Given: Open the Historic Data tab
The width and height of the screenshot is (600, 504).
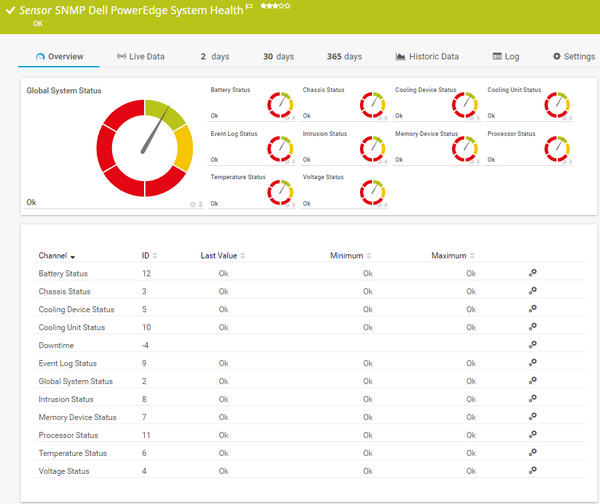Looking at the screenshot, I should tap(427, 57).
